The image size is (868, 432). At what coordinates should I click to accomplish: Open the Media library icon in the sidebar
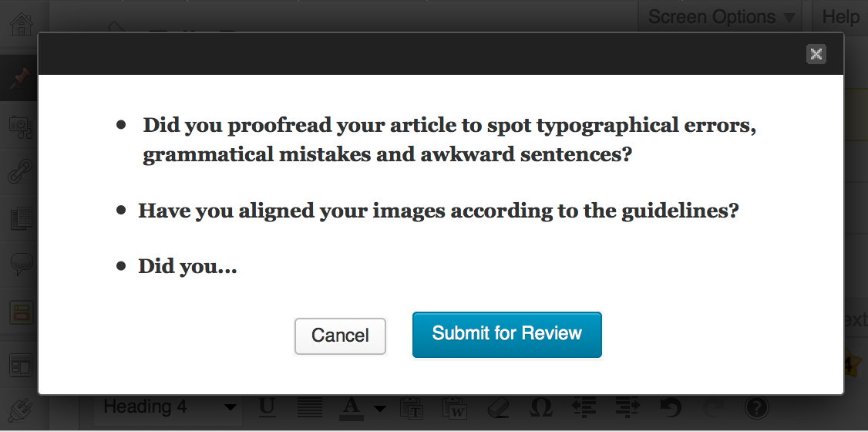click(x=22, y=127)
